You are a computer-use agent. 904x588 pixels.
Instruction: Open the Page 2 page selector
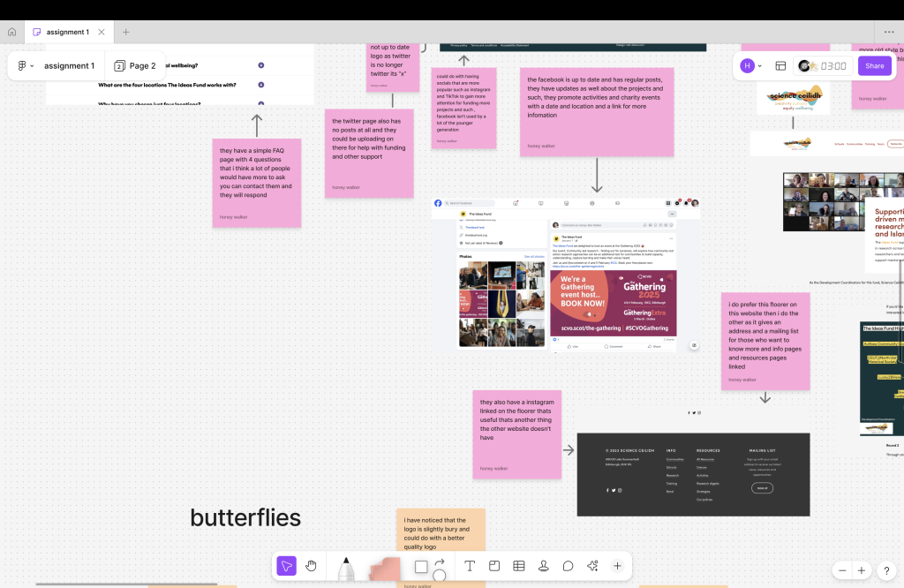coord(135,66)
